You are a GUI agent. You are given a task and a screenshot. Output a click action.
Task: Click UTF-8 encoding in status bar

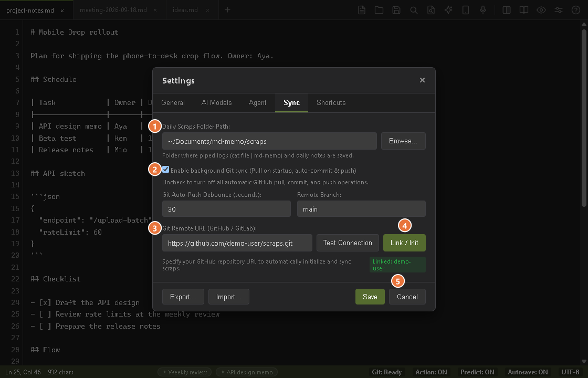[x=570, y=372]
